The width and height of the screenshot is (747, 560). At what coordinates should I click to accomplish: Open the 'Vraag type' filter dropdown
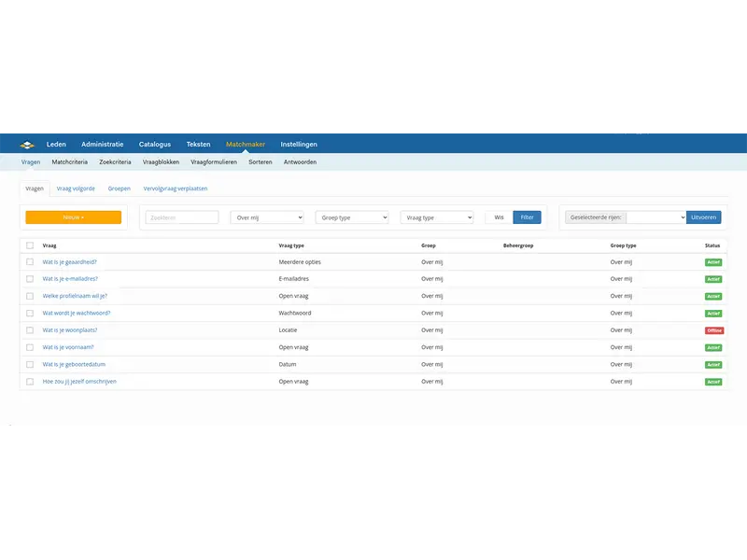(x=437, y=217)
